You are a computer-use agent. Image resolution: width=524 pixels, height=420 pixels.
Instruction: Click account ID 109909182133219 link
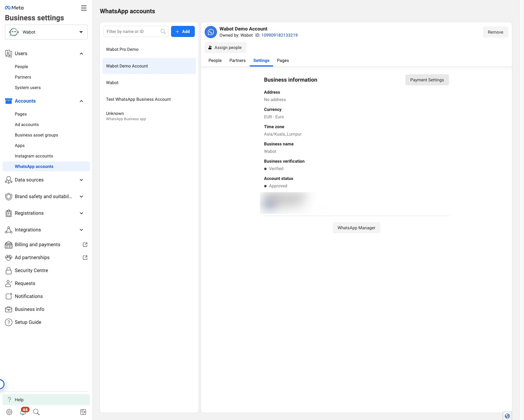tap(280, 35)
